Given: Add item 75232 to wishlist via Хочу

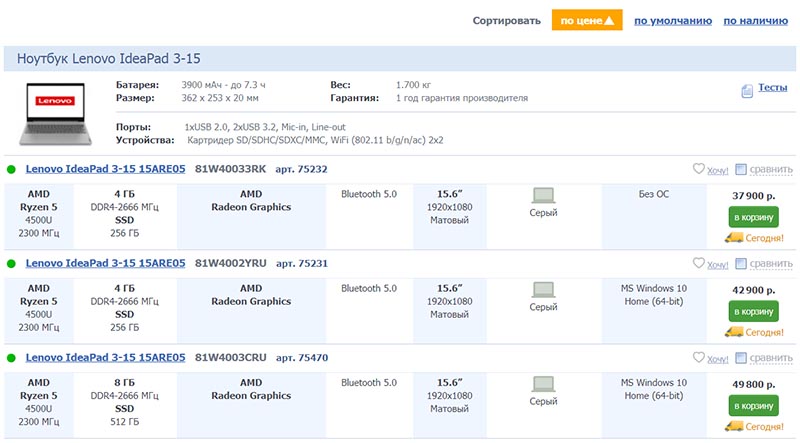Looking at the screenshot, I should (717, 170).
